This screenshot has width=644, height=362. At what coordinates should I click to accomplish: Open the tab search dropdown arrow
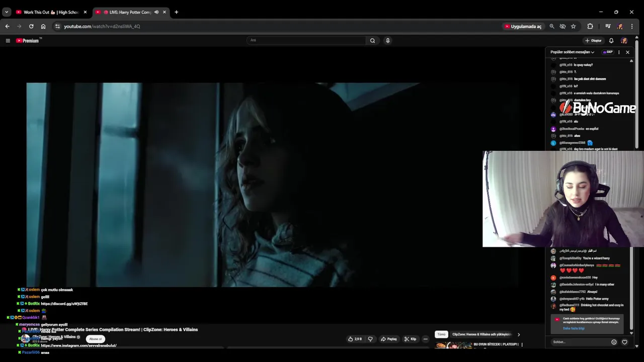pos(7,12)
